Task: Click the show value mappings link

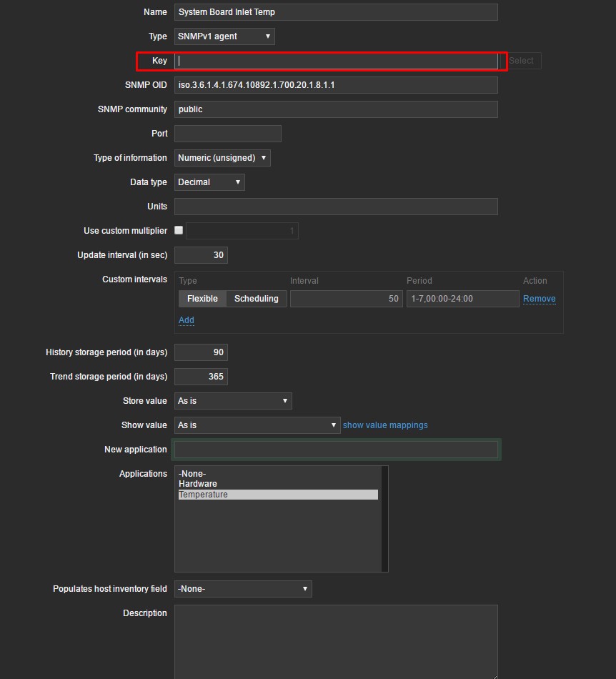Action: point(385,425)
